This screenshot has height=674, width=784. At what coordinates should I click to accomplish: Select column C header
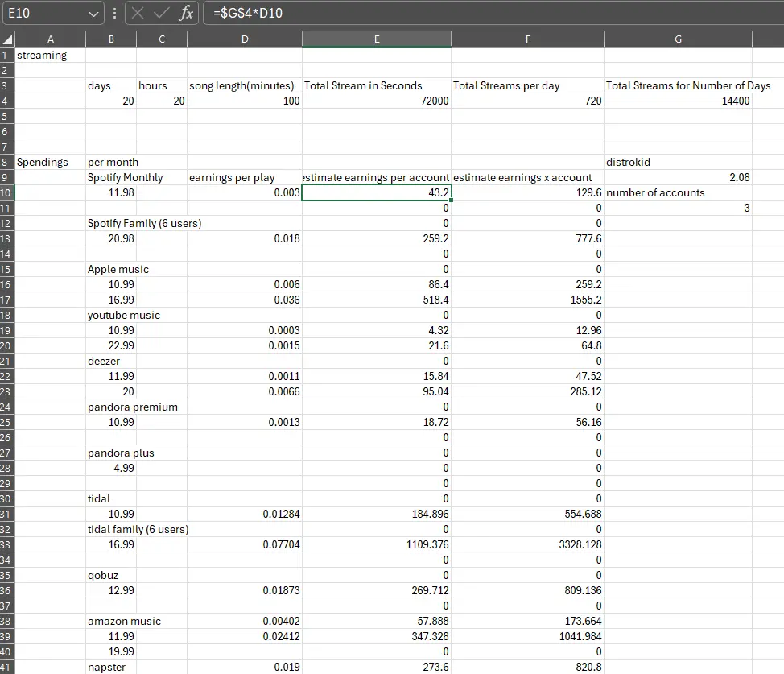click(x=162, y=39)
